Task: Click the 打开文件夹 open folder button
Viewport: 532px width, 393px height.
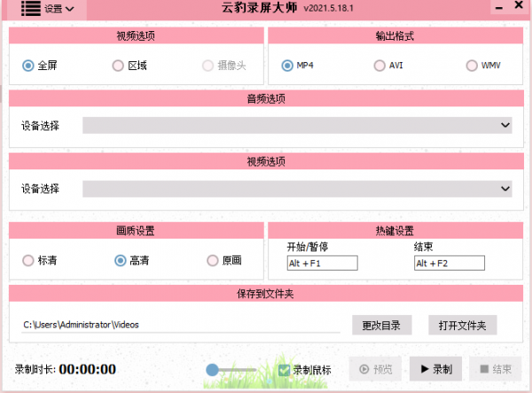Action: (x=462, y=326)
